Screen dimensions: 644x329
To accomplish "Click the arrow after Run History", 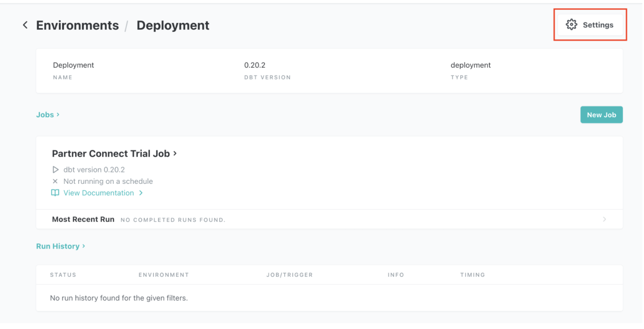I will (x=84, y=246).
